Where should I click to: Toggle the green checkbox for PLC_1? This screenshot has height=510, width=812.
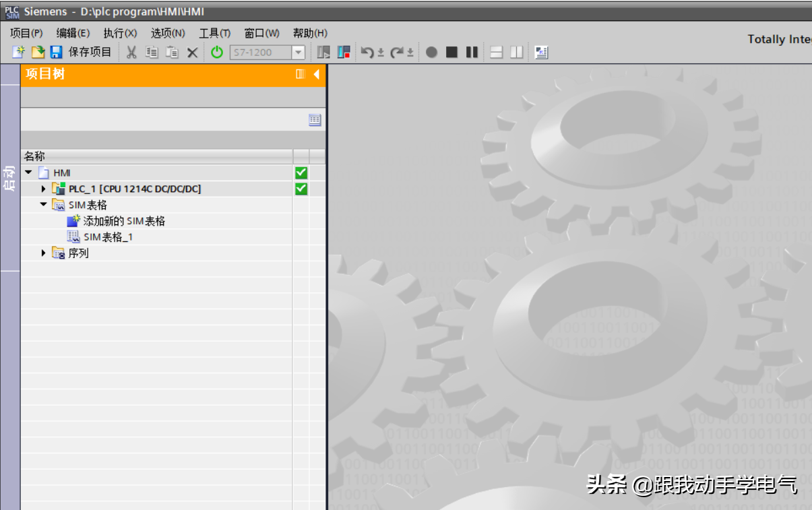301,189
